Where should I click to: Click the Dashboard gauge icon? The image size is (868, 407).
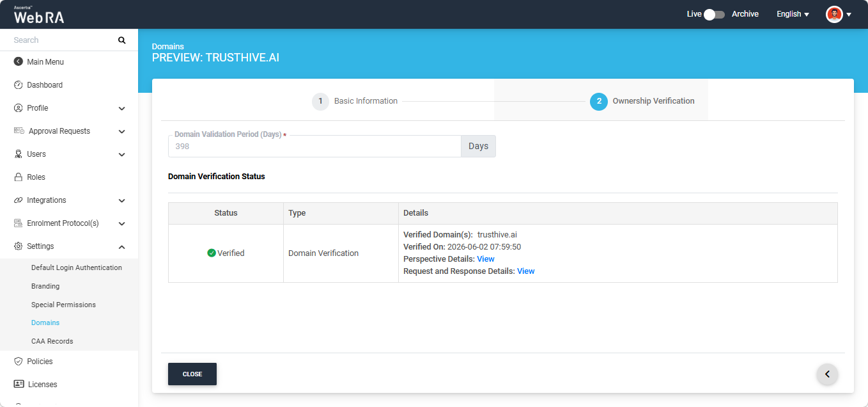pos(18,85)
